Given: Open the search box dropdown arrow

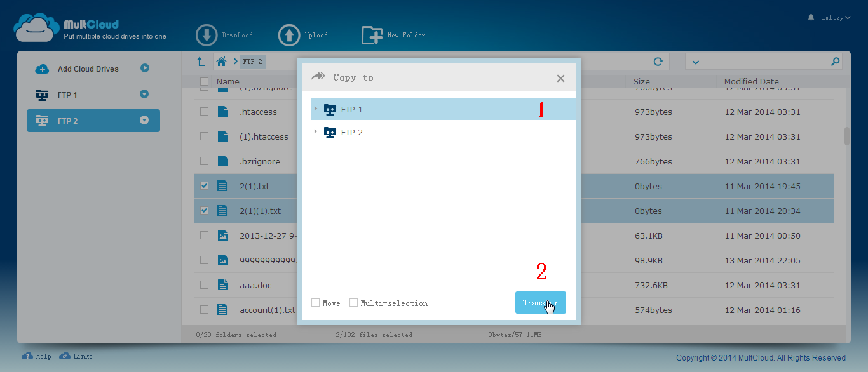Looking at the screenshot, I should tap(695, 62).
